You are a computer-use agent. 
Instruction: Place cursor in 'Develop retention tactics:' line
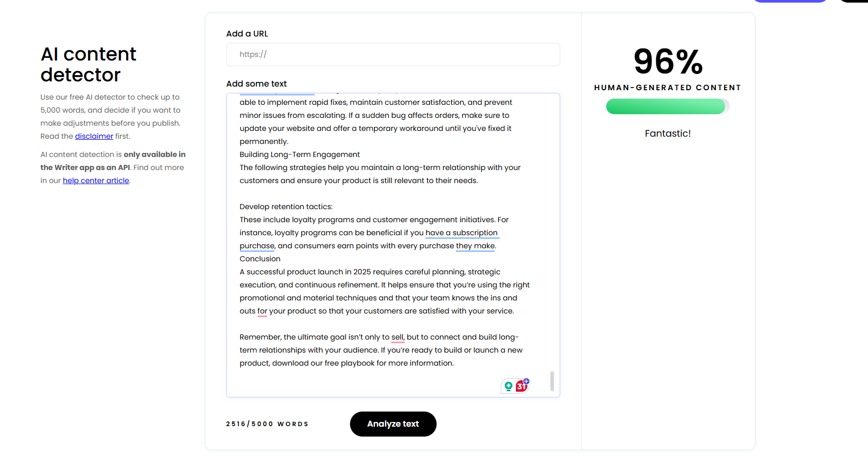(286, 207)
